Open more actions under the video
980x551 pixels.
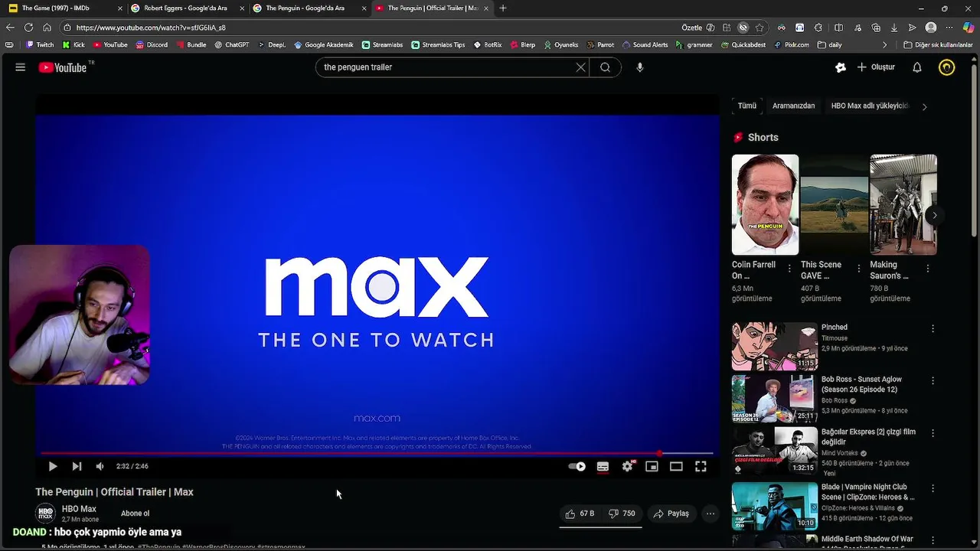(710, 514)
